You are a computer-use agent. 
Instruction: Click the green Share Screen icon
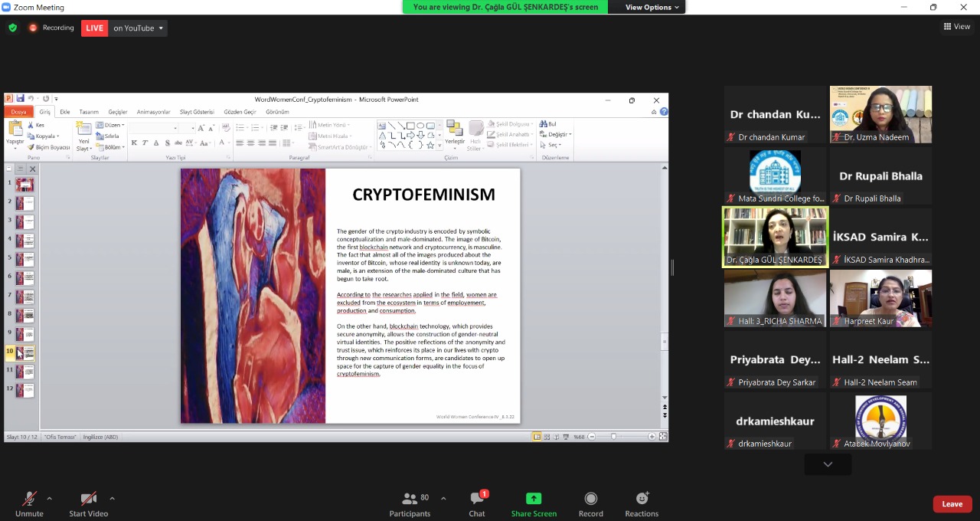coord(534,499)
